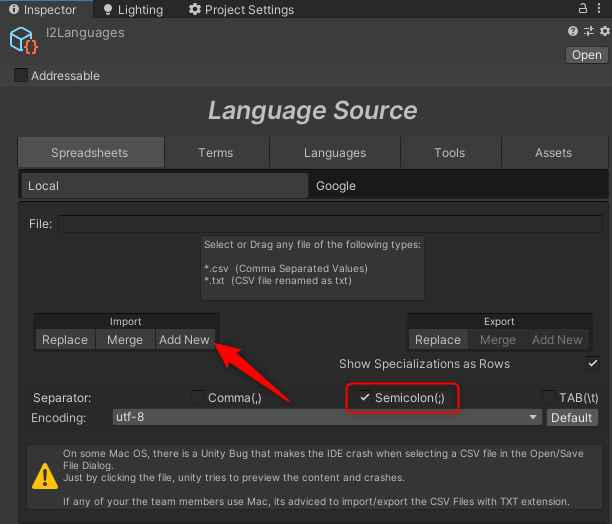The height and width of the screenshot is (524, 612).
Task: Toggle Show Specializations as Rows checkbox
Action: [593, 363]
